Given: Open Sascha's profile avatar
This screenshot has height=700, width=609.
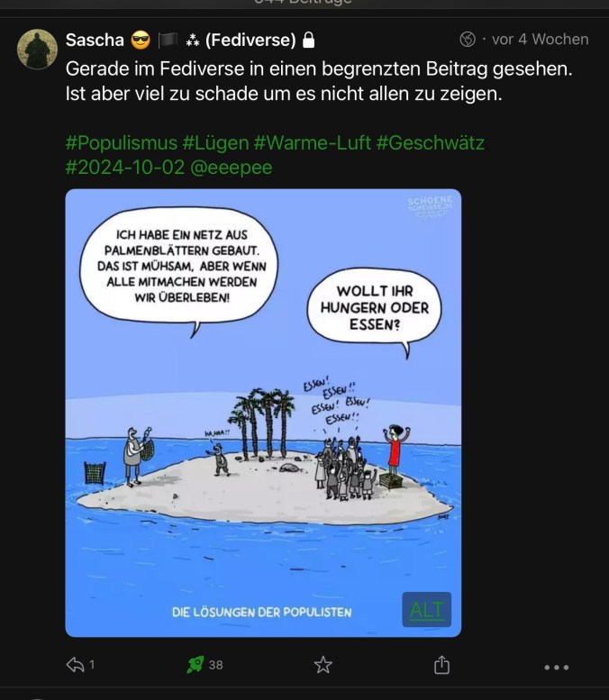Looking at the screenshot, I should click(37, 50).
